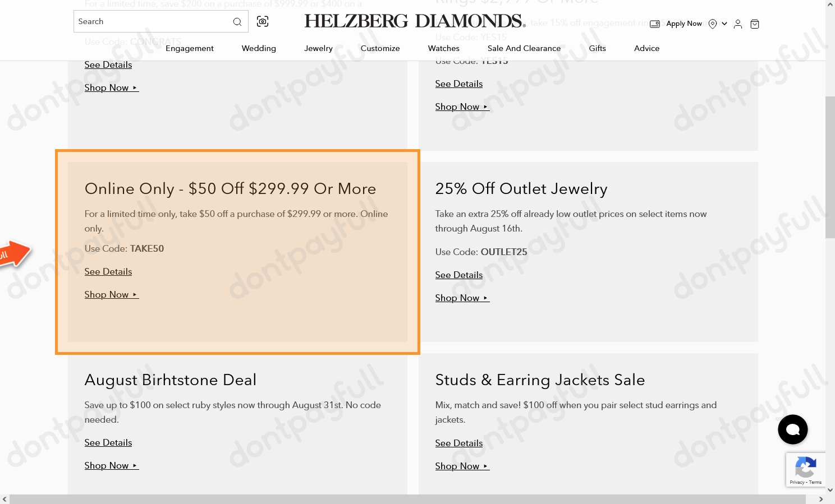The height and width of the screenshot is (504, 835).
Task: Click the magnifying glass search icon
Action: coord(237,21)
